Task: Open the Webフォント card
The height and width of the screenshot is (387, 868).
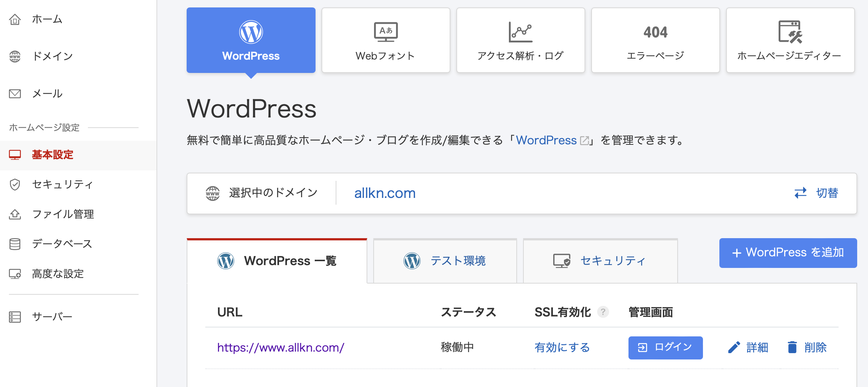Action: [386, 40]
